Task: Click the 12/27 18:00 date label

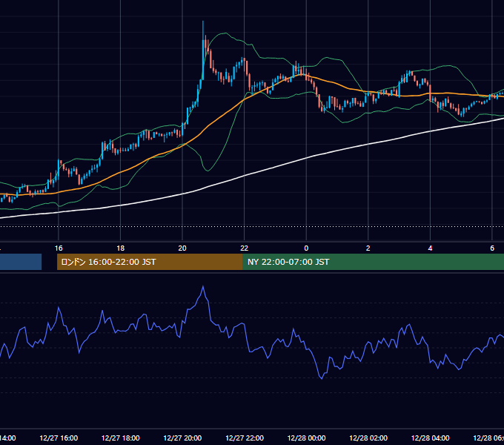Action: pos(121,438)
